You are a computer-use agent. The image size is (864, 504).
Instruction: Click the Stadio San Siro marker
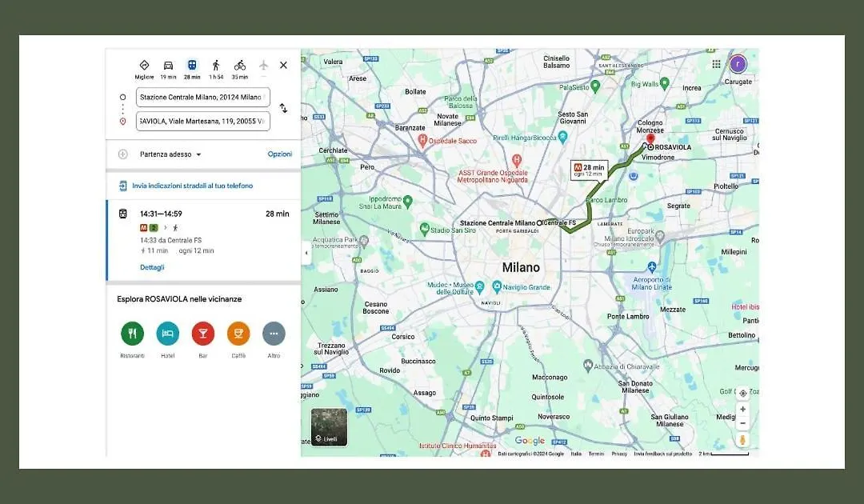click(x=424, y=229)
